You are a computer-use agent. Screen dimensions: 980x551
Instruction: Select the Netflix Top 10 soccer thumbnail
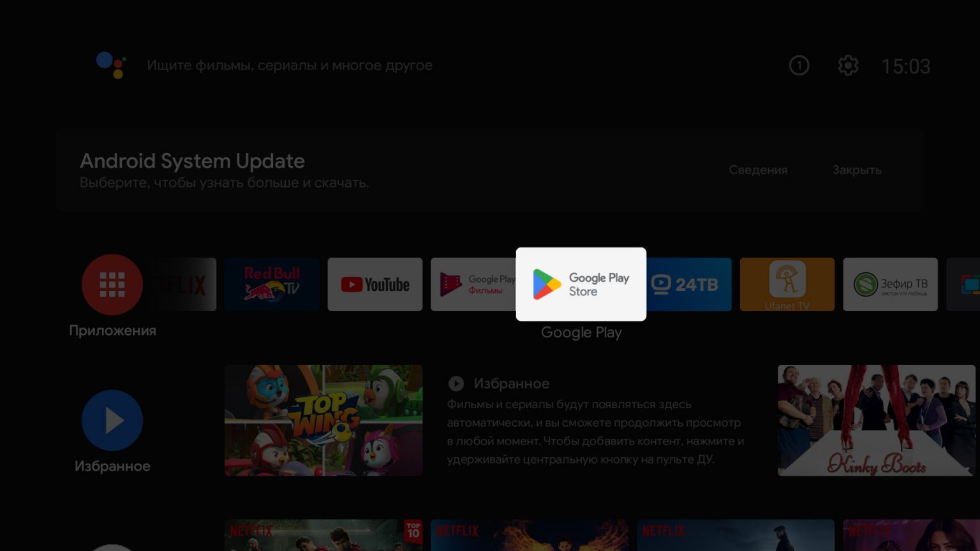tap(323, 534)
